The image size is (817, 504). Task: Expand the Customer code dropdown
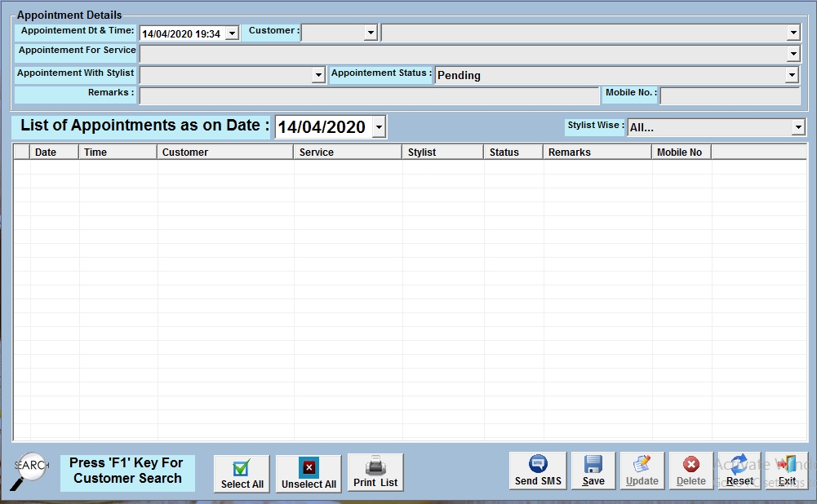click(x=371, y=33)
